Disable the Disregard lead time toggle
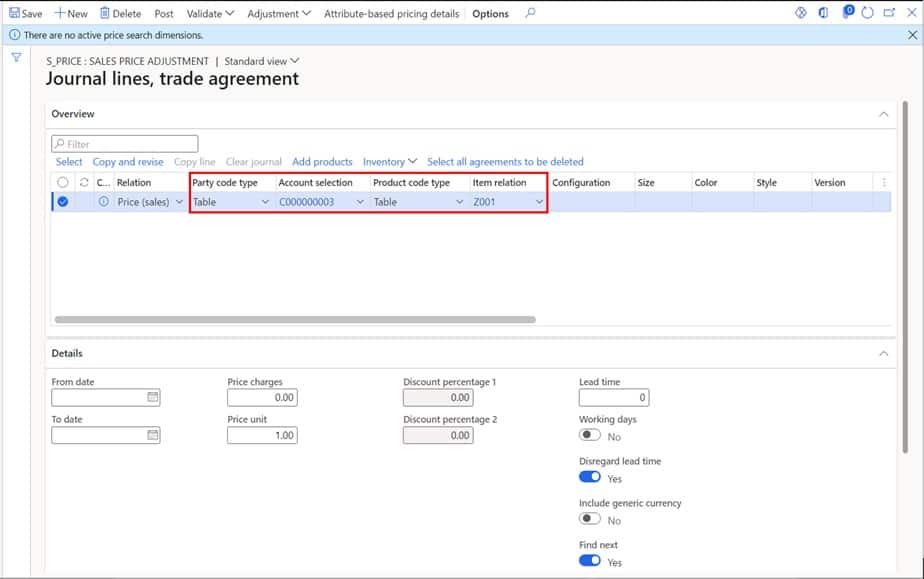 pyautogui.click(x=589, y=477)
